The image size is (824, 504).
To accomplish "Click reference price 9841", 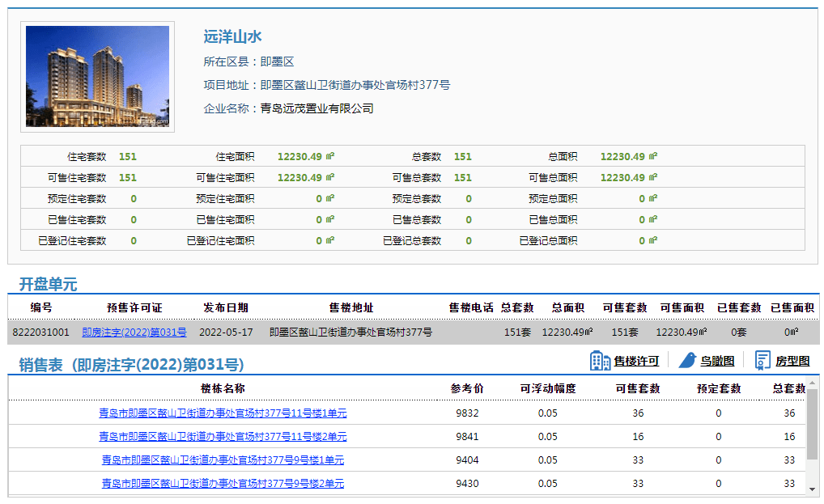I will click(x=467, y=436).
